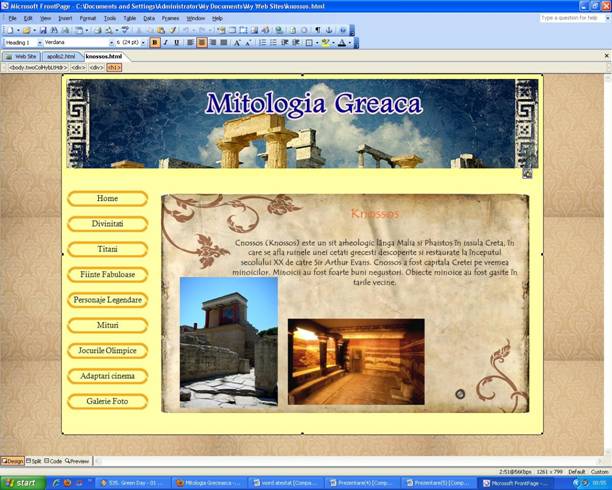Toggle Justify alignment
This screenshot has height=490, width=612.
click(x=224, y=43)
